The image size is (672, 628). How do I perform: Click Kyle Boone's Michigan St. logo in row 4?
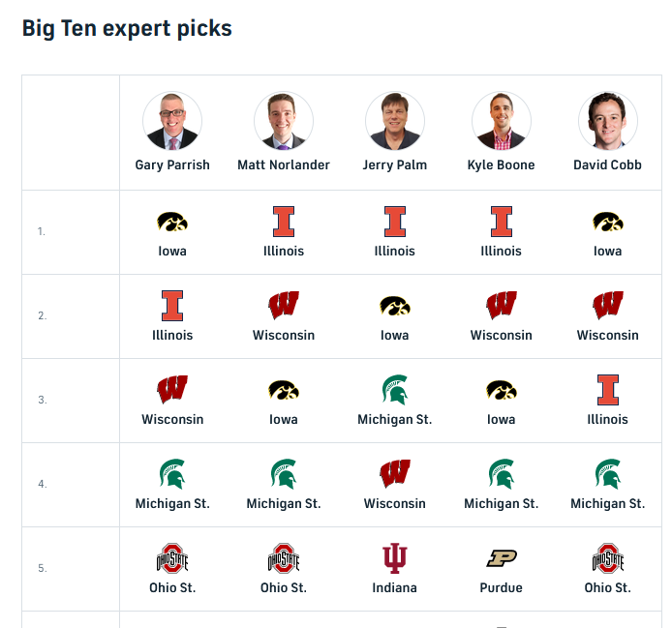coord(502,474)
